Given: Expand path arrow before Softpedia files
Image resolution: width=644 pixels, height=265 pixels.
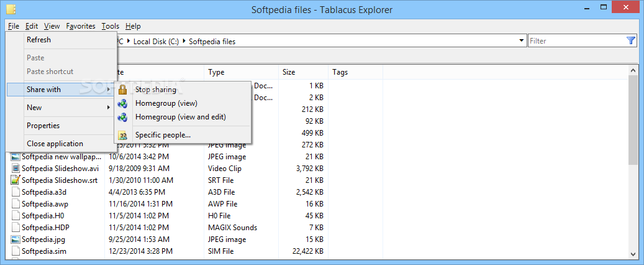Looking at the screenshot, I should click(184, 41).
